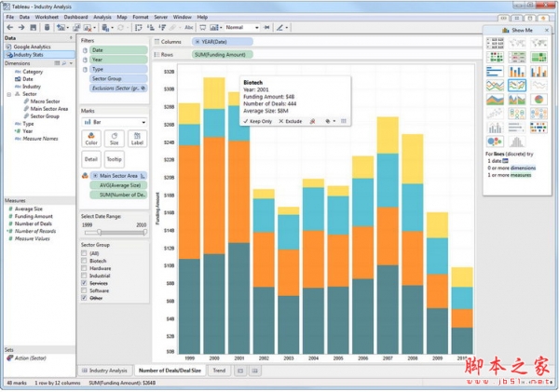The height and width of the screenshot is (392, 559).
Task: Open the new worksheet dropdown arrow
Action: 68,27
